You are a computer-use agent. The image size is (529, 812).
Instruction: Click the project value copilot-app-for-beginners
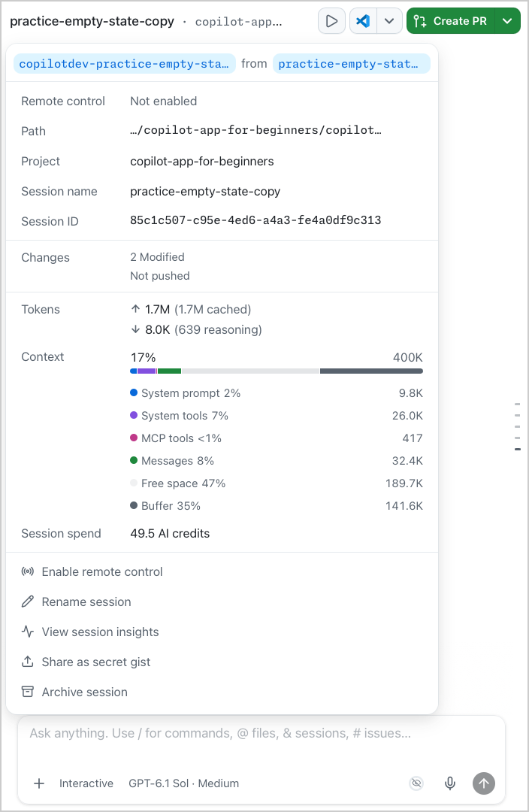point(202,161)
